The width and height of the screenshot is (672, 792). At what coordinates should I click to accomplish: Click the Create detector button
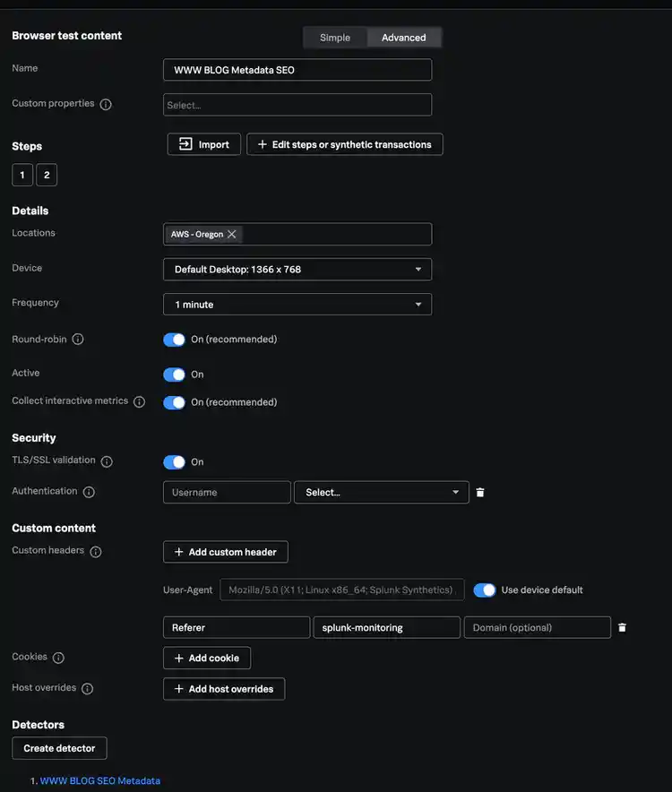pyautogui.click(x=59, y=748)
